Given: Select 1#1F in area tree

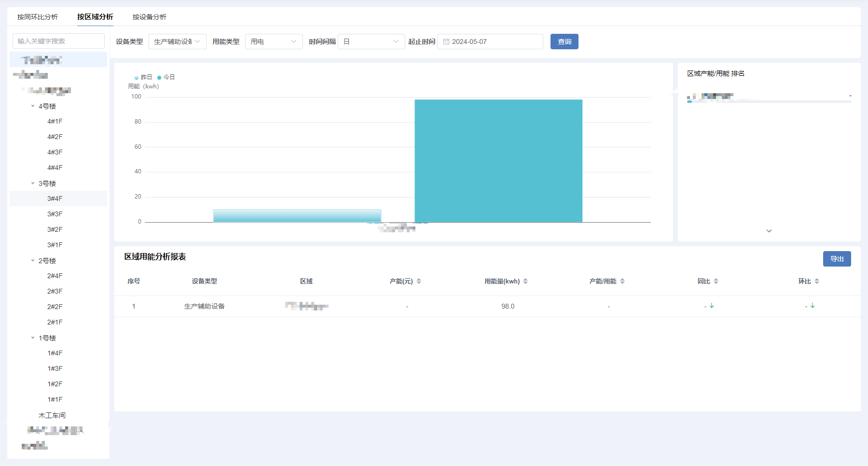Looking at the screenshot, I should pos(55,399).
